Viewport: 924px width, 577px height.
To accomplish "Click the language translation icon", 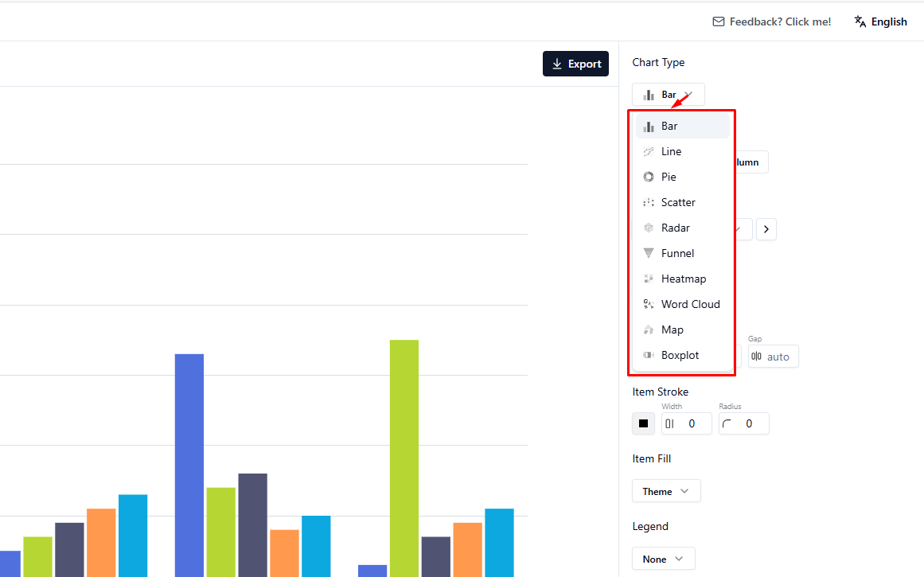I will [860, 21].
